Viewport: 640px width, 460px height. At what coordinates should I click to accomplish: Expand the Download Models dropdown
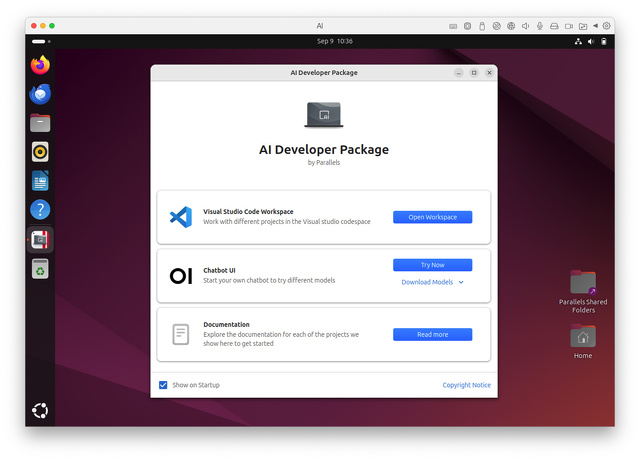coord(432,282)
